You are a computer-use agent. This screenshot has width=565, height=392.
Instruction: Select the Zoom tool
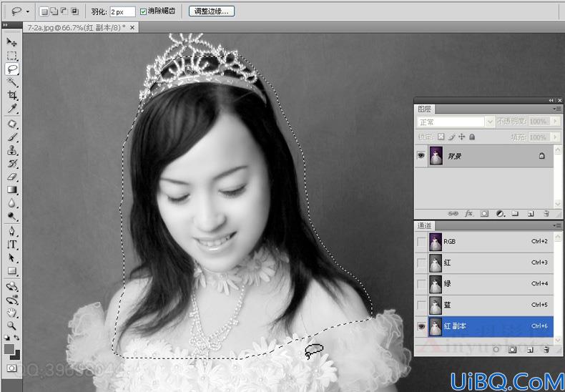(x=11, y=325)
